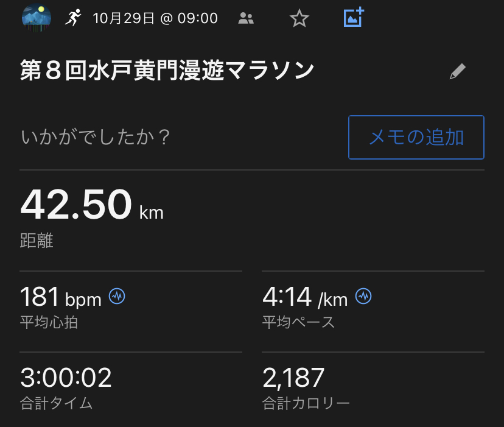The width and height of the screenshot is (504, 427).
Task: Mark the activity as favorite with the star
Action: (x=299, y=18)
